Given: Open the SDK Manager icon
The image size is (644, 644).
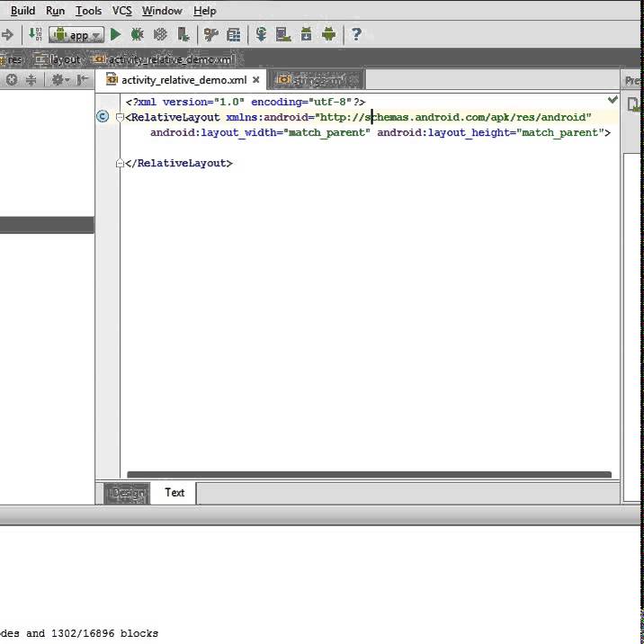Looking at the screenshot, I should [x=307, y=34].
